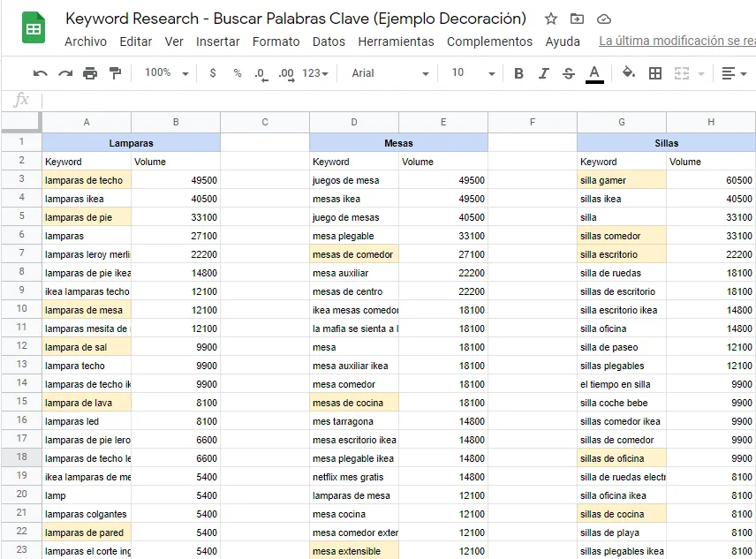Click the undo arrow icon
The height and width of the screenshot is (559, 756).
[40, 73]
